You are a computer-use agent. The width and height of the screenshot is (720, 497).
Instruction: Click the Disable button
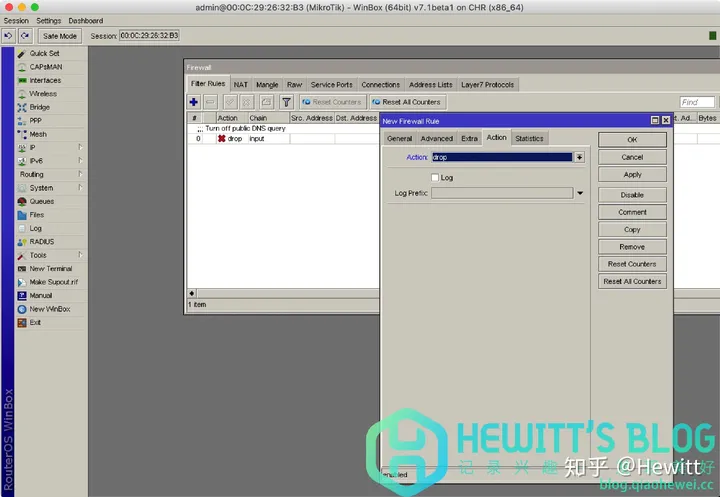tap(632, 195)
